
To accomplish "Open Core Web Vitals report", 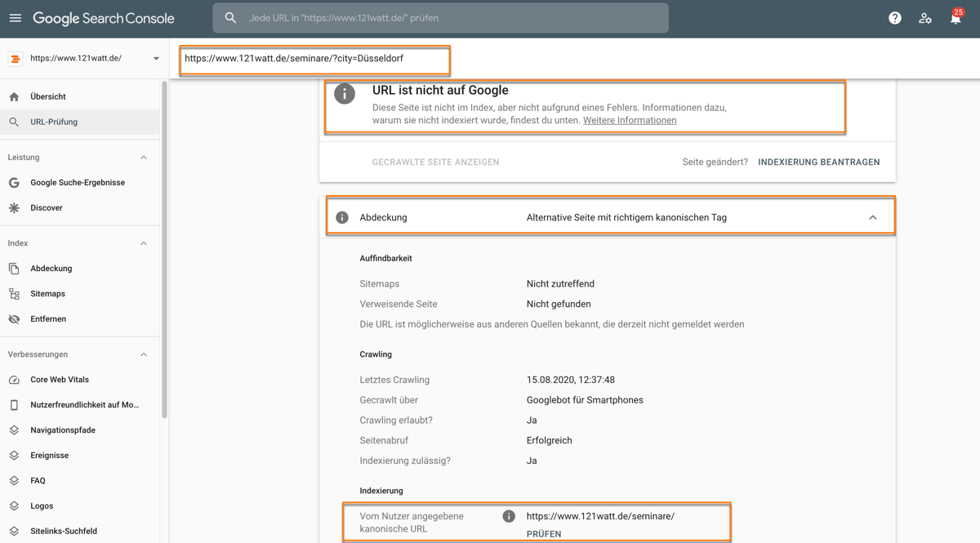I will coord(80,380).
